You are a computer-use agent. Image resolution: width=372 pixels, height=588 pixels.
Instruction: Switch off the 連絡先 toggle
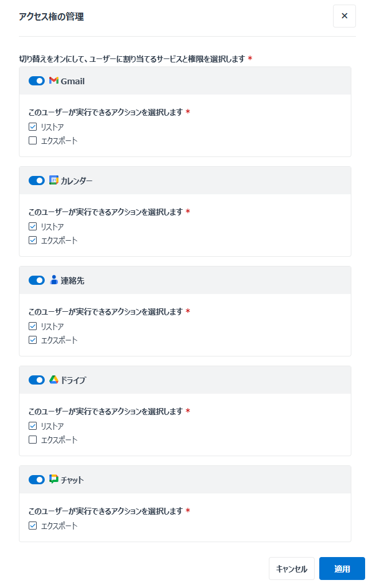click(36, 280)
